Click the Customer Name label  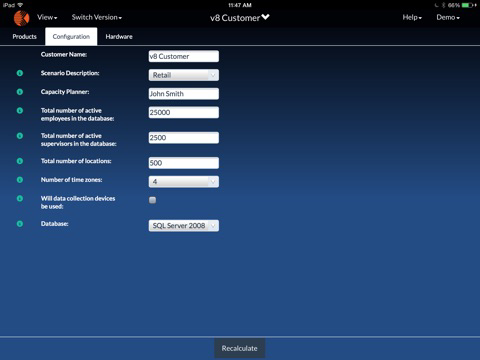click(x=64, y=54)
